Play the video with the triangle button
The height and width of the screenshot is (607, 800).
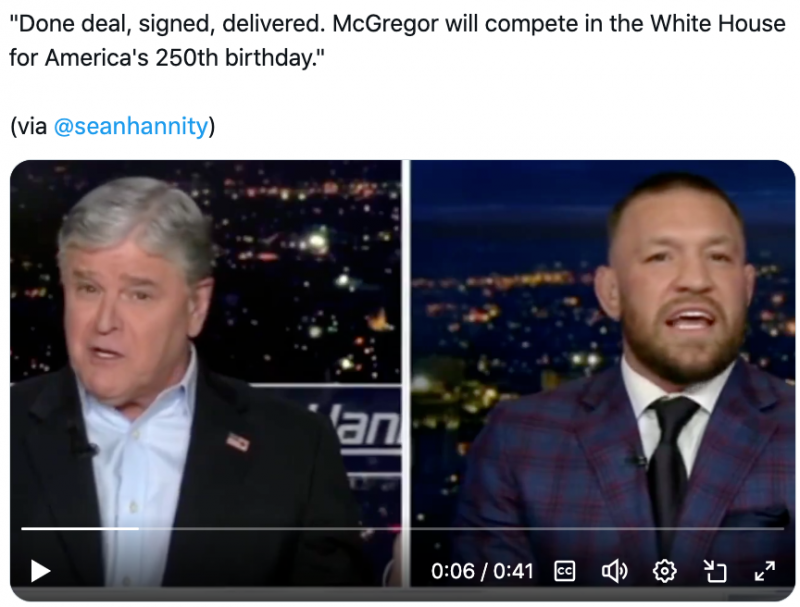pos(40,571)
